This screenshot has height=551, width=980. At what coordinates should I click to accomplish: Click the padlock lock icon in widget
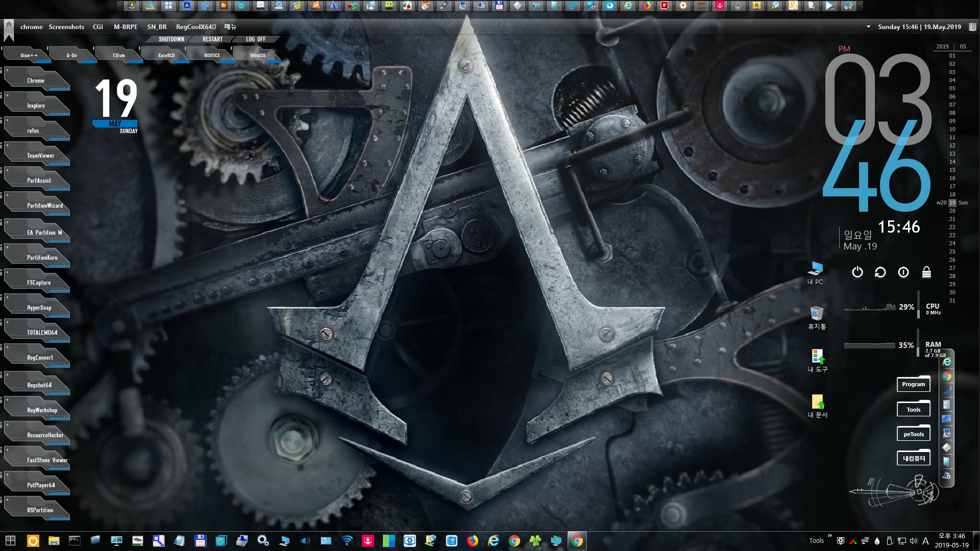click(926, 272)
